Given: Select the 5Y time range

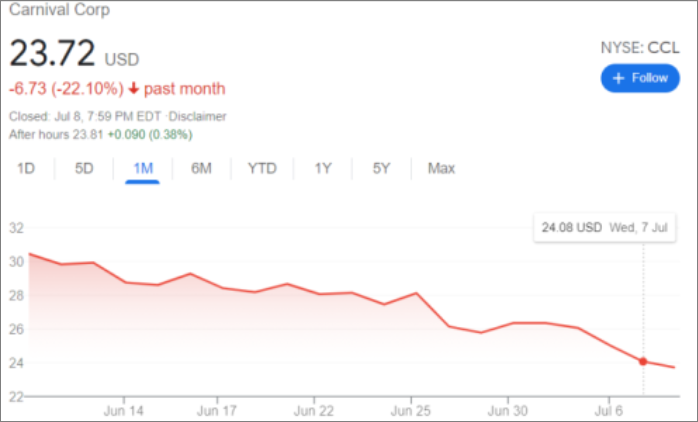Looking at the screenshot, I should (381, 168).
